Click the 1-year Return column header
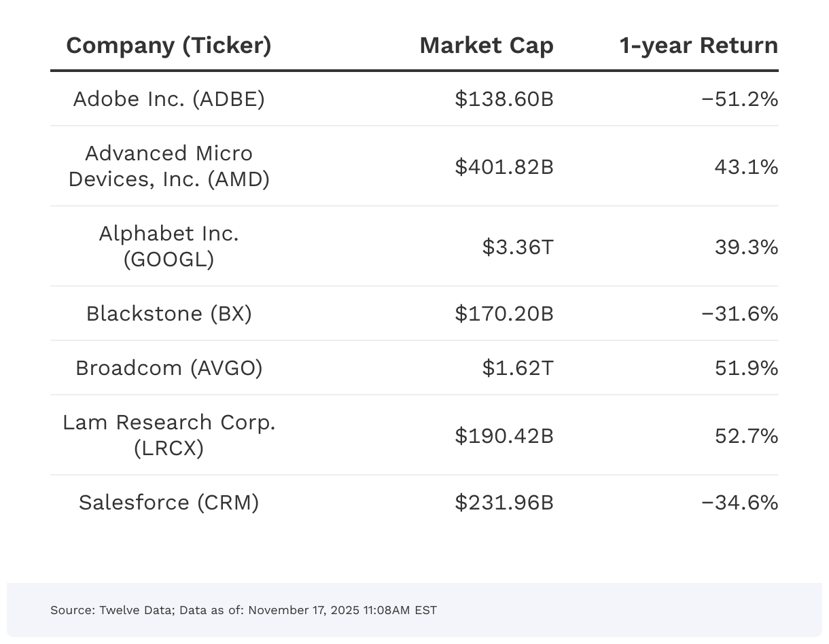 pos(699,46)
